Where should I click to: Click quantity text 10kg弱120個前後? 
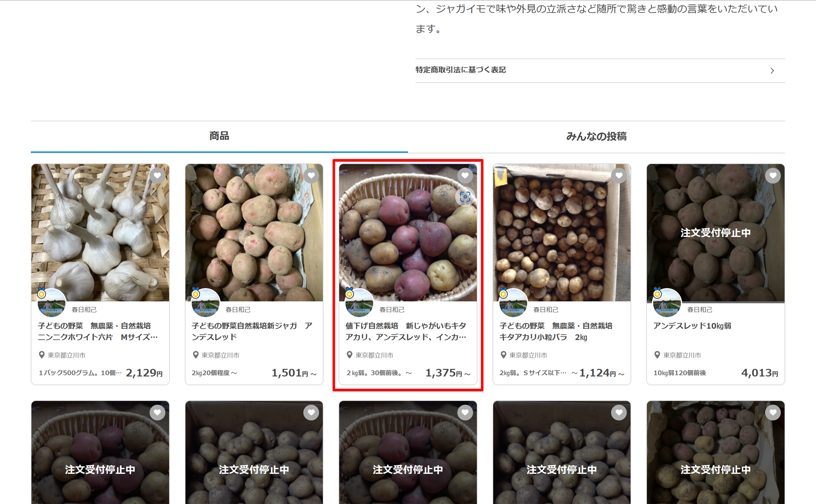(x=680, y=373)
